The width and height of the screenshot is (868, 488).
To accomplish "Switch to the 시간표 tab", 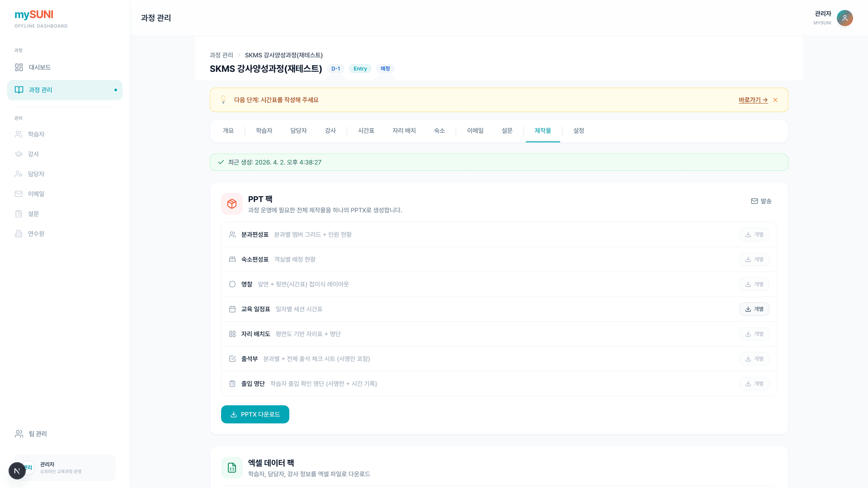I will (x=366, y=131).
